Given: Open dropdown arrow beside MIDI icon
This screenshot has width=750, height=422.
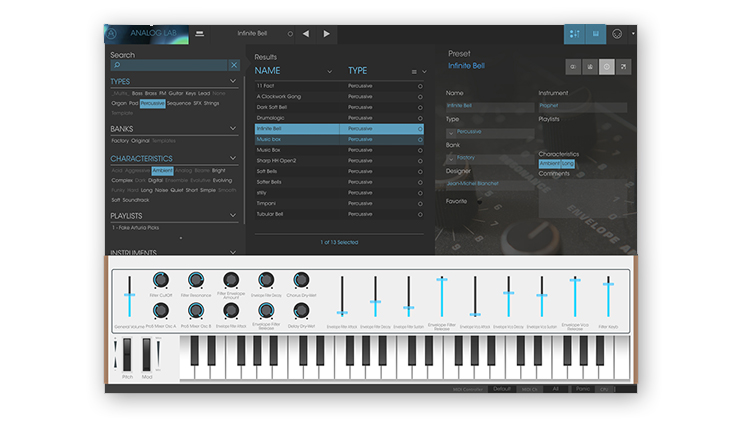Looking at the screenshot, I should click(x=633, y=34).
